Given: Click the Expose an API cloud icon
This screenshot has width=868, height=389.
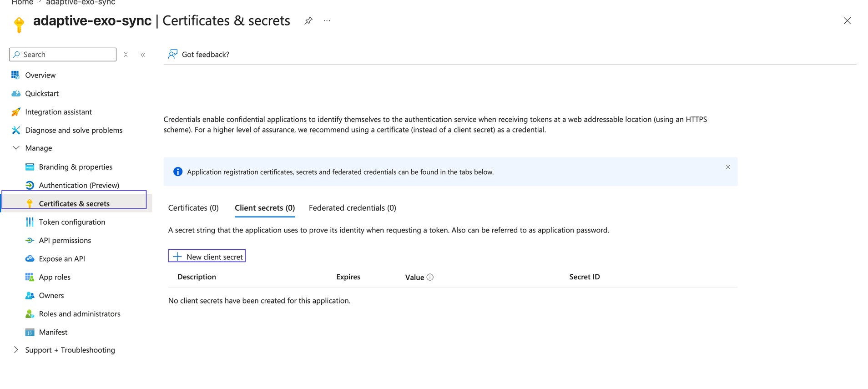Looking at the screenshot, I should pyautogui.click(x=30, y=258).
